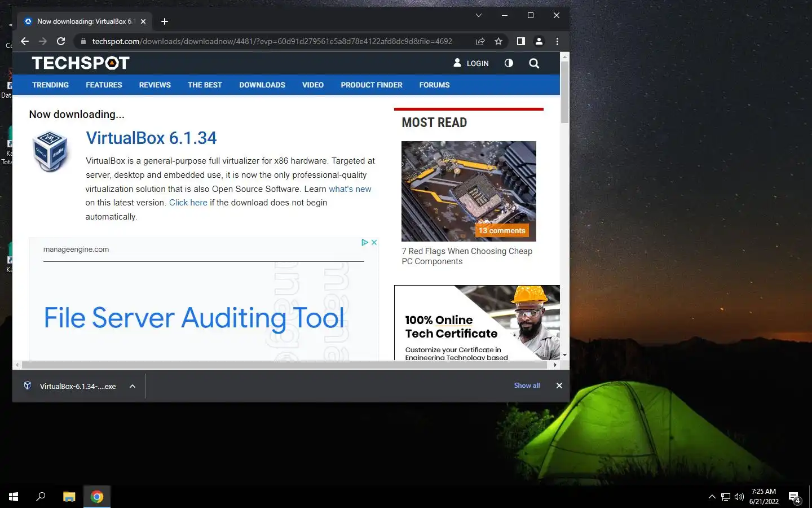
Task: Click the LOGIN user icon
Action: pos(457,63)
